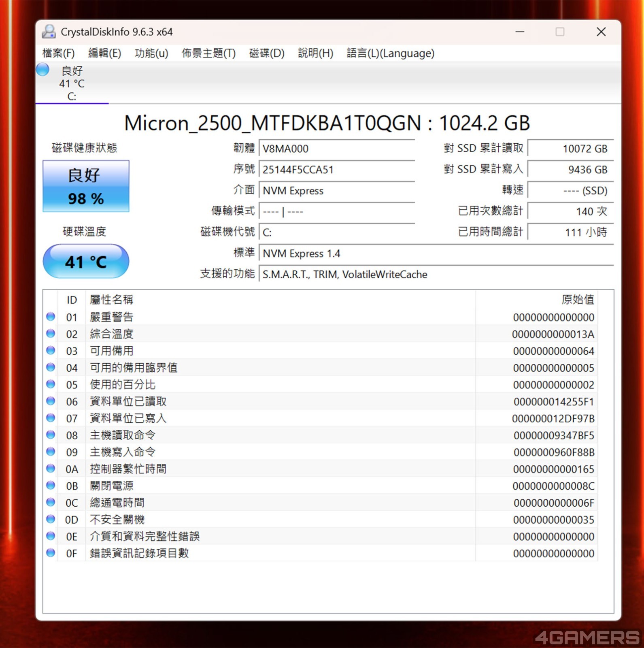Click the 原始值 column header
Viewport: 644px width, 648px height.
pos(577,300)
